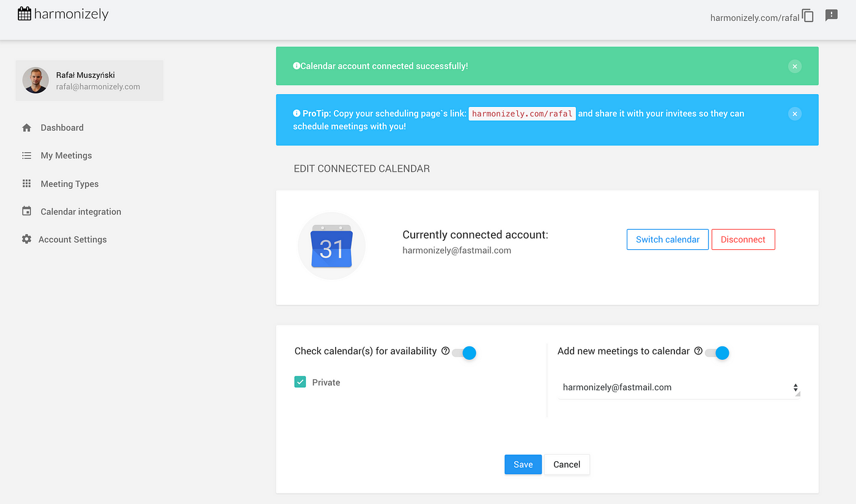This screenshot has height=504, width=856.
Task: Click help icon next to Add new meetings to calendar
Action: point(698,351)
